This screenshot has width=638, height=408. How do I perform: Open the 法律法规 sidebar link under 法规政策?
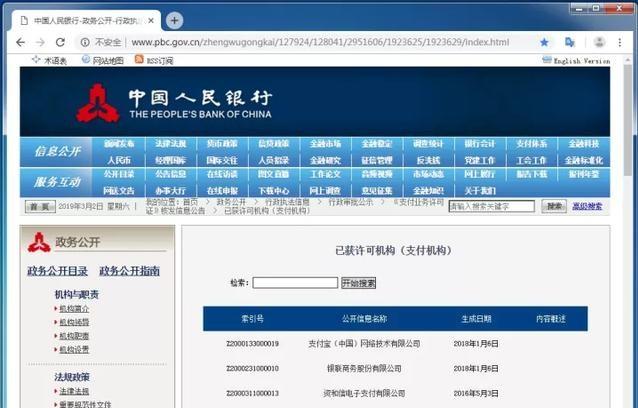point(74,391)
